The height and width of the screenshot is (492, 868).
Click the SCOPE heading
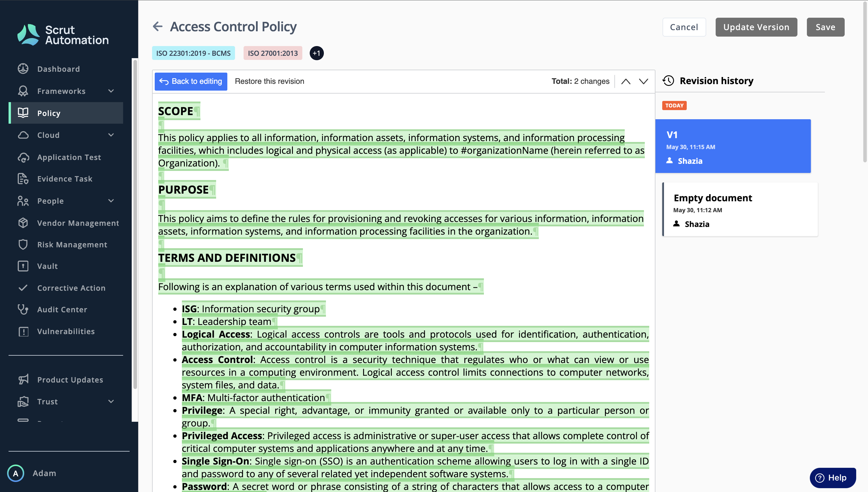tap(175, 111)
